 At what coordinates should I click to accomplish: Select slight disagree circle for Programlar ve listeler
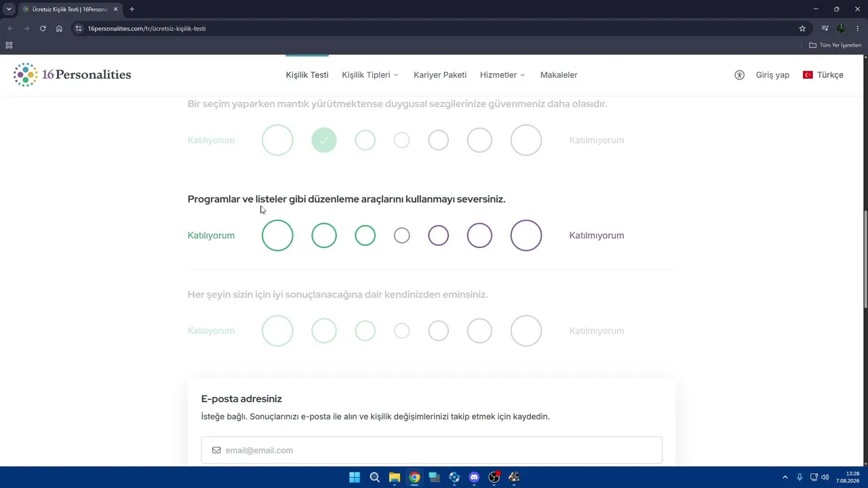[439, 235]
